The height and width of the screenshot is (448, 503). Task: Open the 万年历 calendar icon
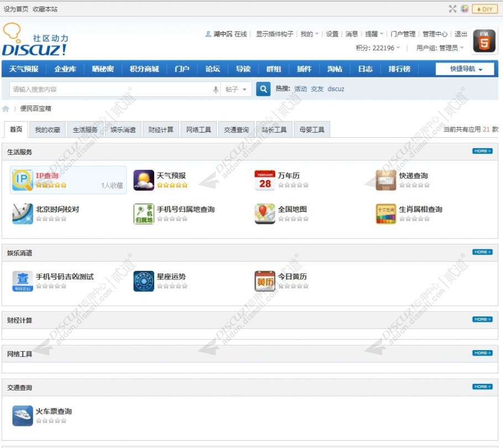264,179
